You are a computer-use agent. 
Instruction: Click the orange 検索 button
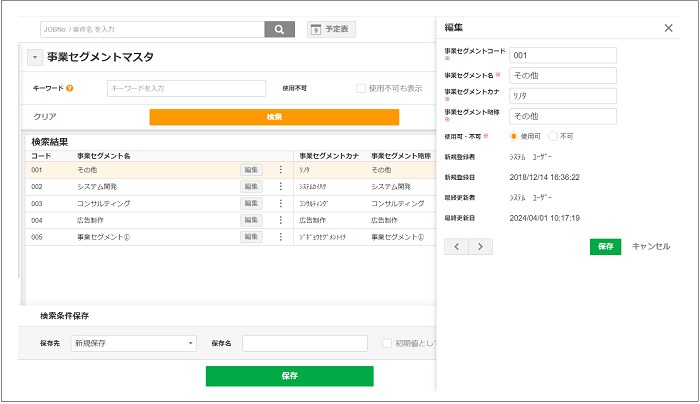pyautogui.click(x=274, y=117)
